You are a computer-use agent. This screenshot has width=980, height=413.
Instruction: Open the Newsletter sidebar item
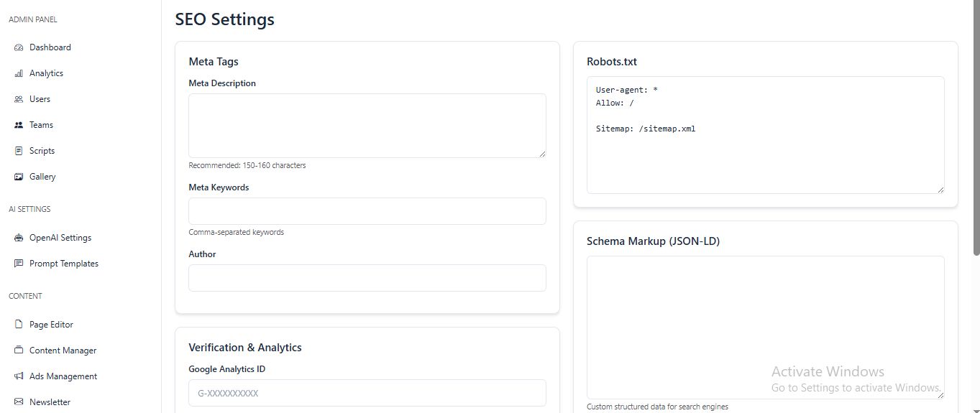click(50, 402)
